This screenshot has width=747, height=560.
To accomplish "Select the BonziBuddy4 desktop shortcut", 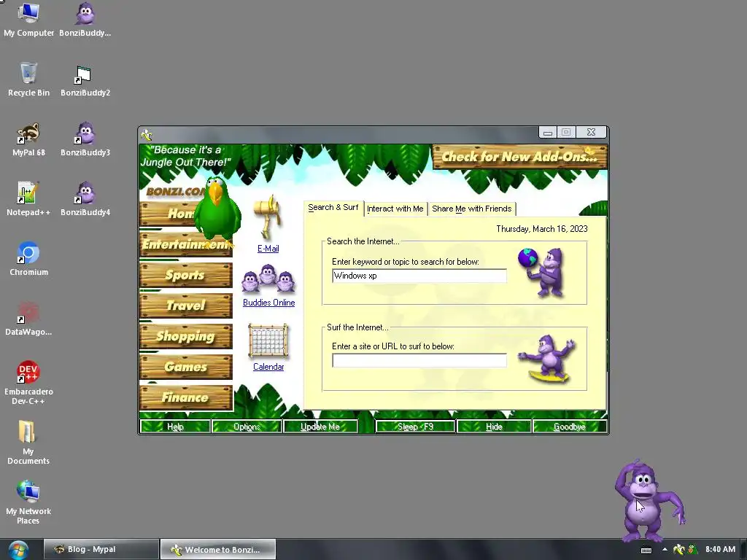I will tap(85, 199).
